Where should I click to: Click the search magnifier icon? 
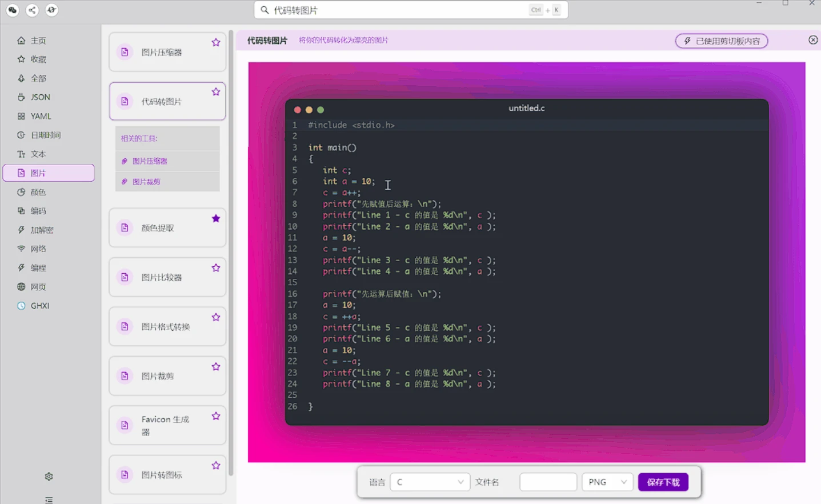(265, 10)
